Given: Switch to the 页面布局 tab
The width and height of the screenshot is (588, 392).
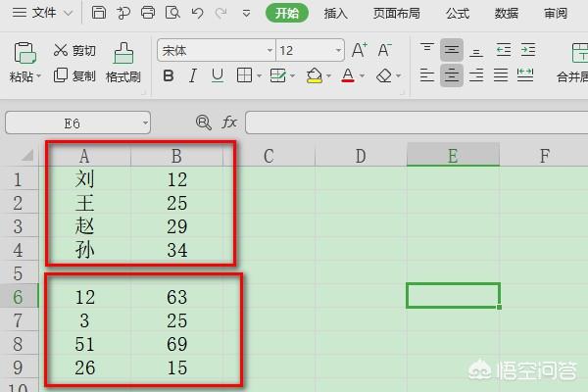Looking at the screenshot, I should pyautogui.click(x=396, y=14).
